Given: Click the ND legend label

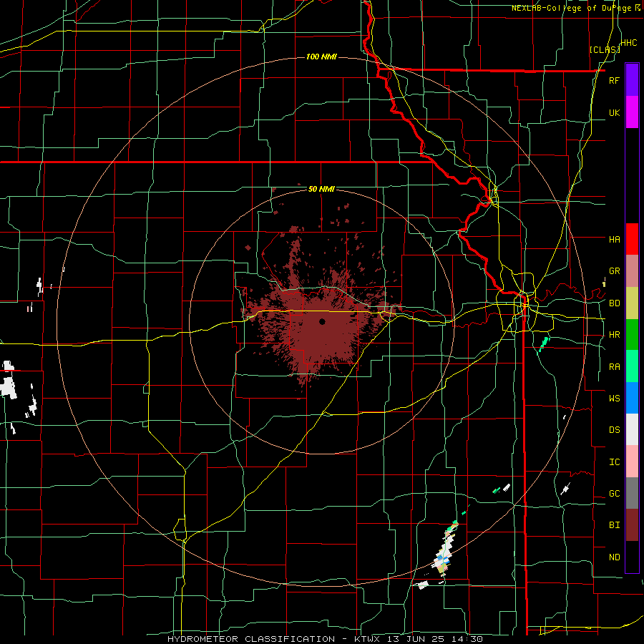Looking at the screenshot, I should [614, 557].
